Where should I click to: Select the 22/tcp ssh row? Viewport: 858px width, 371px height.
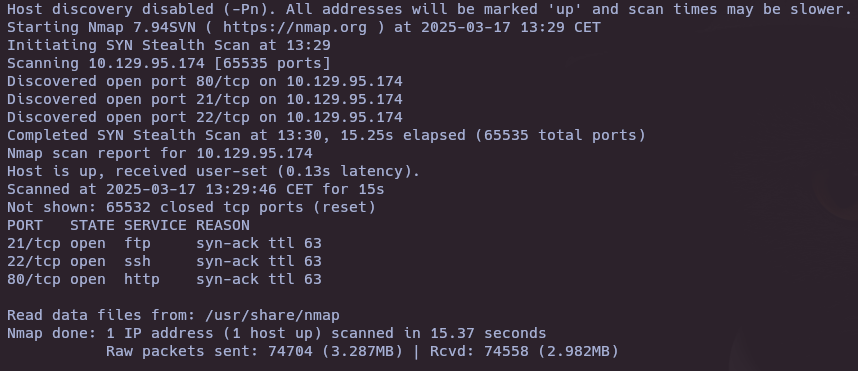[x=164, y=261]
